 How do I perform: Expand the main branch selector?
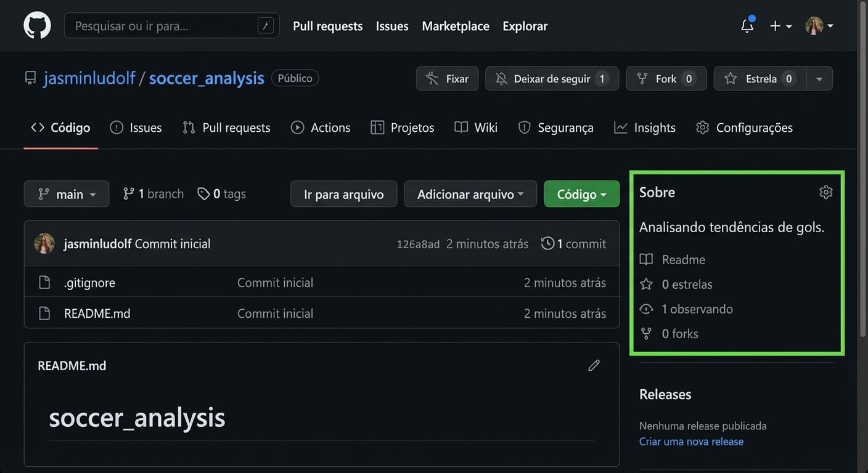pos(67,194)
